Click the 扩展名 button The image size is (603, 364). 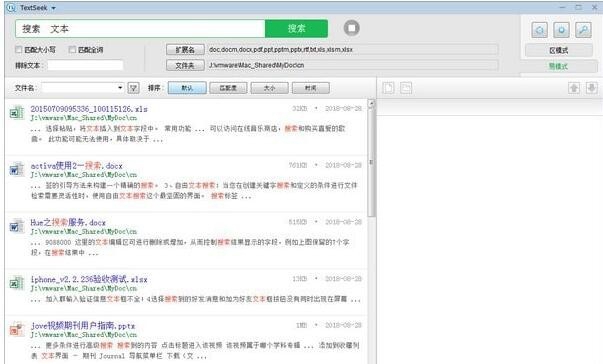185,50
